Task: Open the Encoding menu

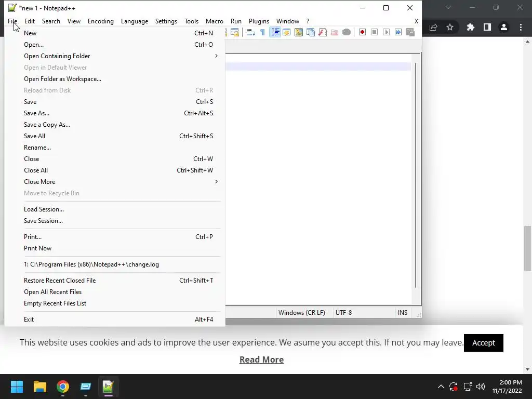Action: coord(101,21)
